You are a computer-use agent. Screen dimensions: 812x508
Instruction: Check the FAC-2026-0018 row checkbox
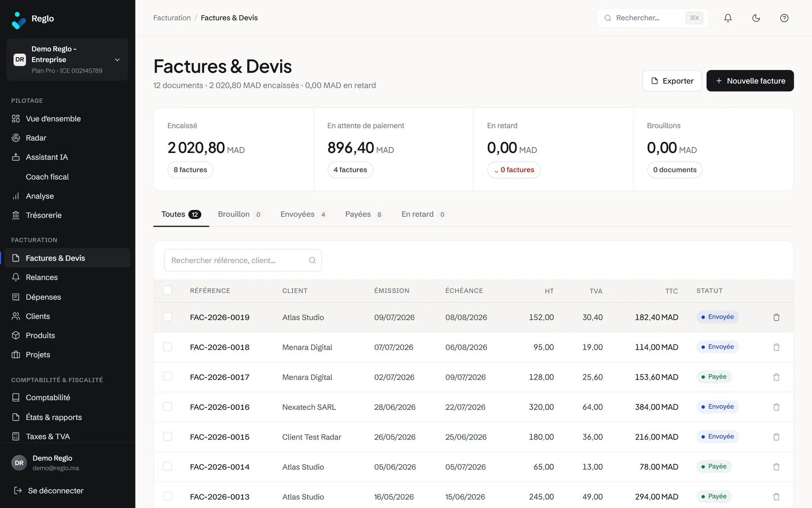(167, 346)
